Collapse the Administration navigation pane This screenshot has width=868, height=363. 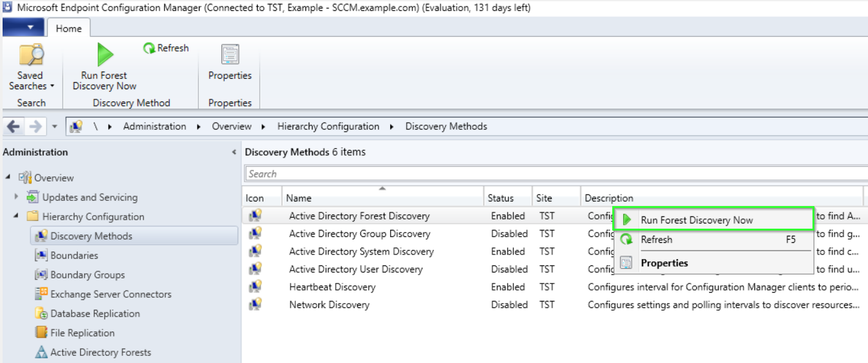click(234, 152)
